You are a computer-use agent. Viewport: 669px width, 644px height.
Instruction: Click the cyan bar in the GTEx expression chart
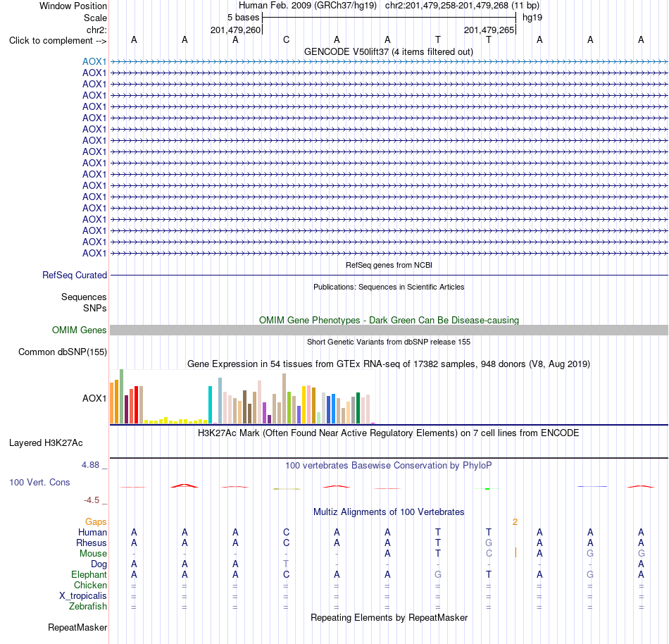[x=211, y=404]
